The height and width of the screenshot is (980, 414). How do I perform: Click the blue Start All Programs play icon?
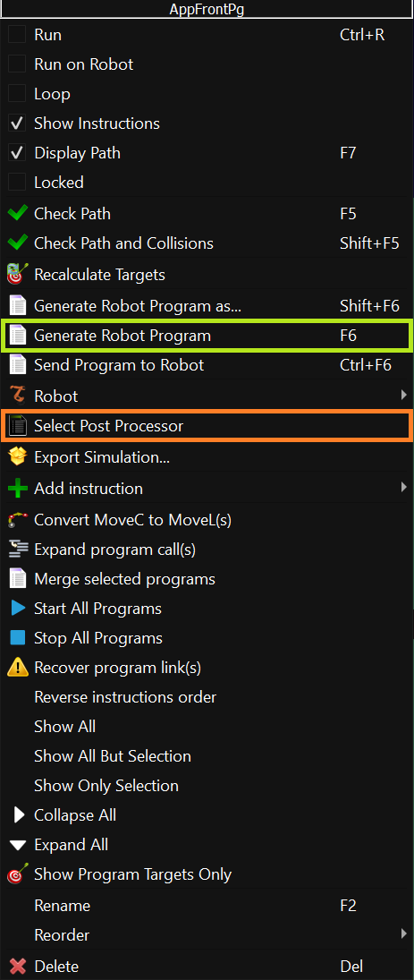(x=18, y=608)
